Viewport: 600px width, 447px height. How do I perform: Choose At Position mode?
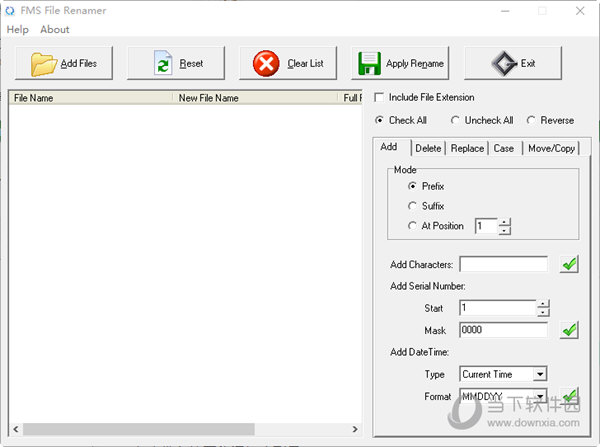tap(412, 226)
